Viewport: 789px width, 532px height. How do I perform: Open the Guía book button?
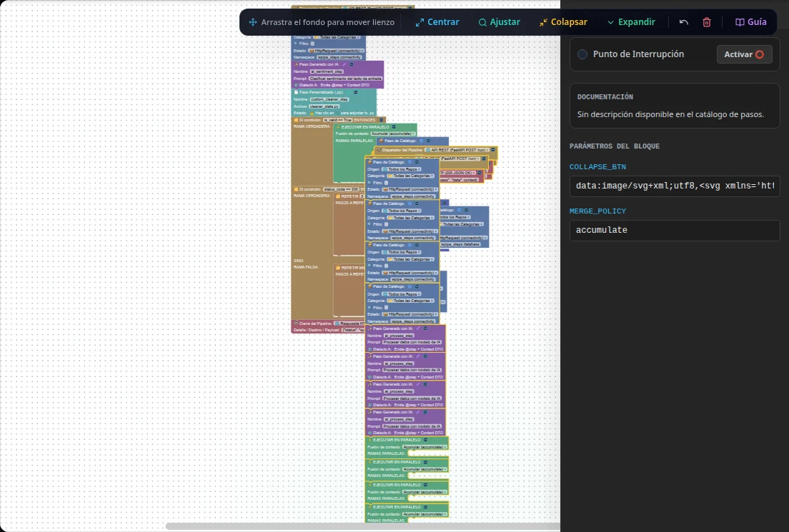coord(750,22)
